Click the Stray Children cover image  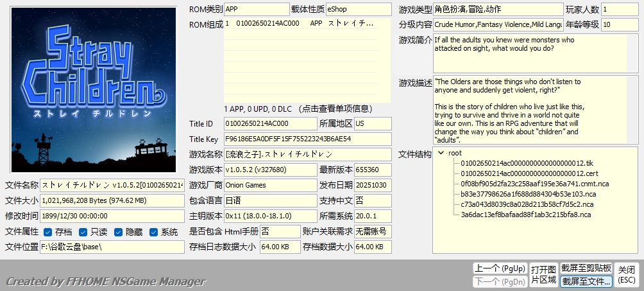coord(94,90)
